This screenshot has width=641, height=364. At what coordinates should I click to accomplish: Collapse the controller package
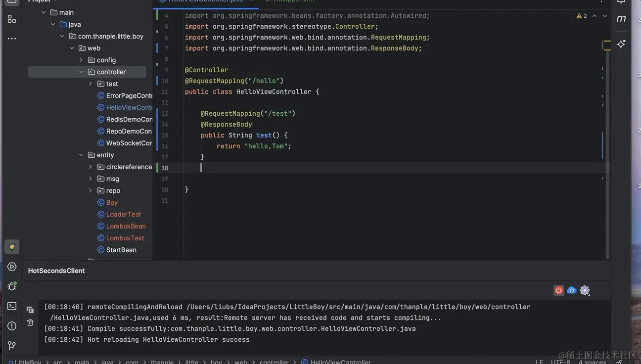(81, 72)
